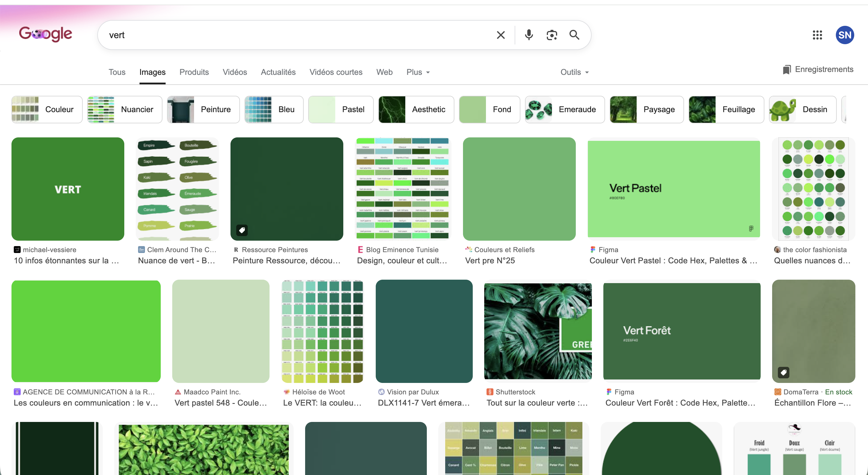Click the AGENCE DE COMMUNICATION favicon
Screen dimensions: 868x475
point(17,392)
